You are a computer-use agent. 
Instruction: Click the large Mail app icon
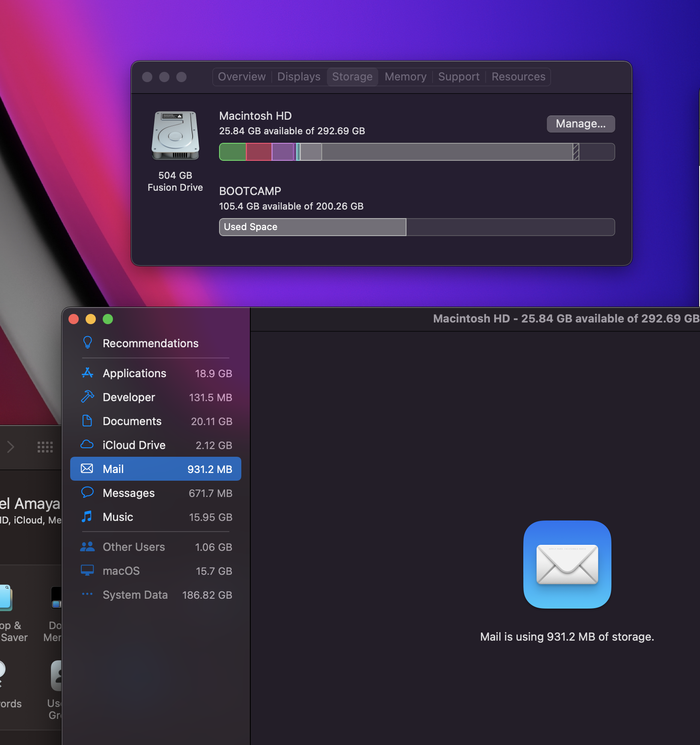click(567, 565)
